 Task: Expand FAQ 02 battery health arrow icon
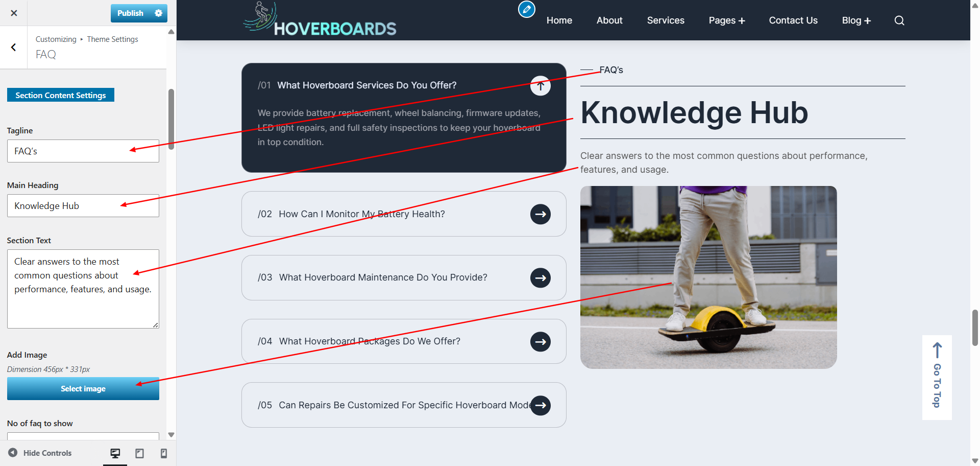tap(540, 214)
